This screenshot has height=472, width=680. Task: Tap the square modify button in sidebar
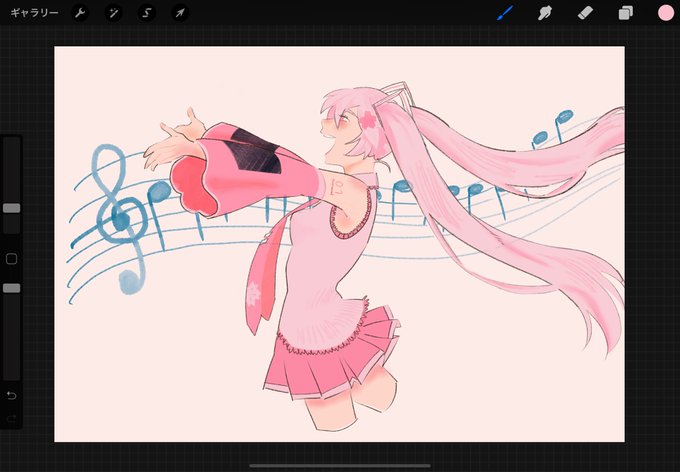(12, 259)
